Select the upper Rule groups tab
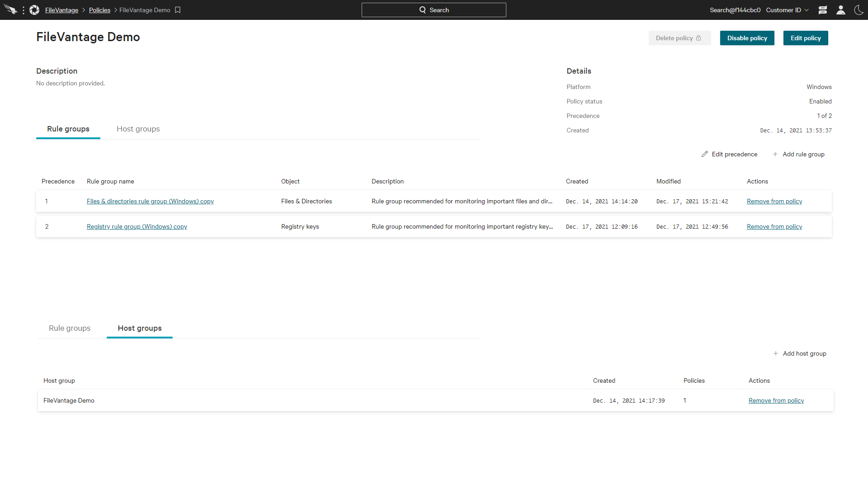 click(x=68, y=129)
